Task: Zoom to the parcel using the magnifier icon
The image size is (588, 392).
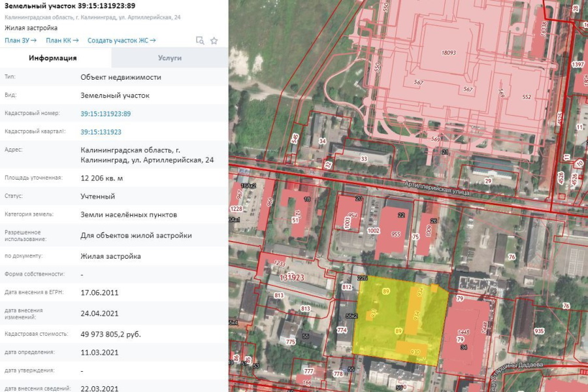Action: click(x=200, y=41)
